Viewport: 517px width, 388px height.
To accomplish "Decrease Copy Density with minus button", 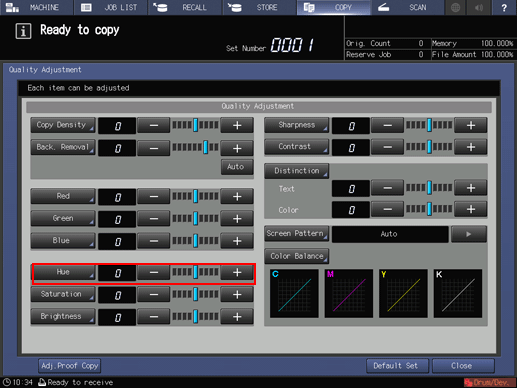I will 154,125.
